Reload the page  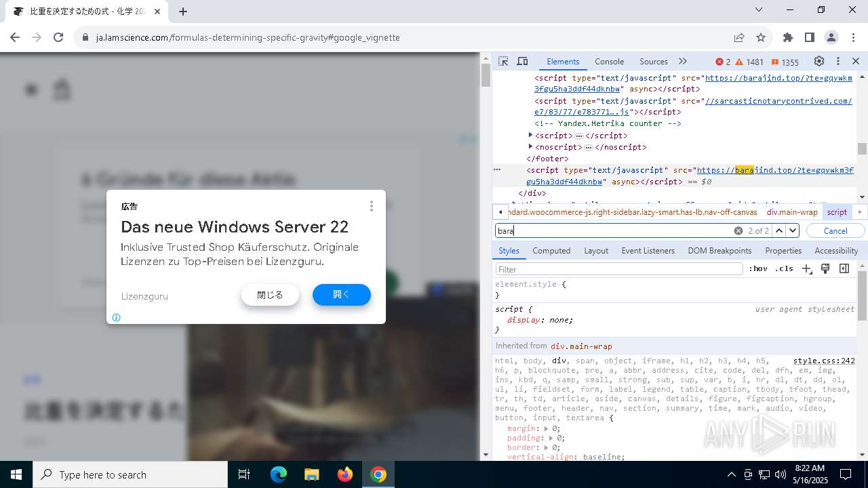[x=58, y=37]
